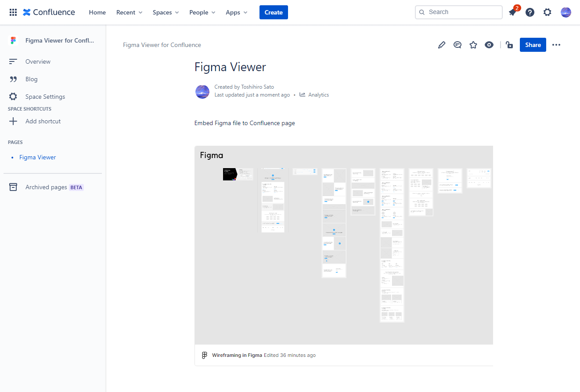The image size is (580, 392).
Task: Open Figma Viewer for Confluence breadcrumb
Action: pos(162,45)
